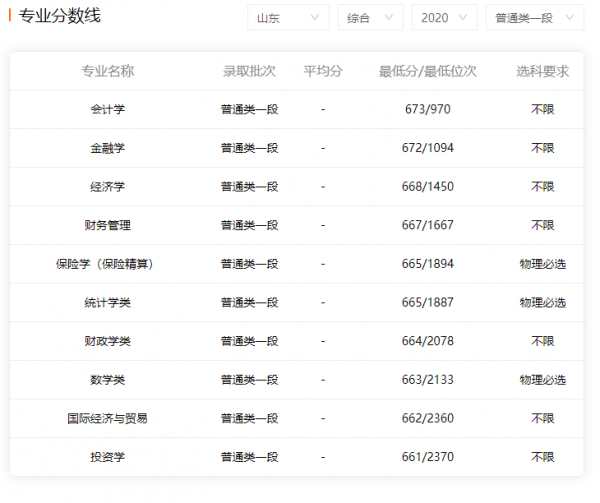Viewport: 600px width, 503px height.
Task: Click the 663/2133 score cell
Action: 427,380
